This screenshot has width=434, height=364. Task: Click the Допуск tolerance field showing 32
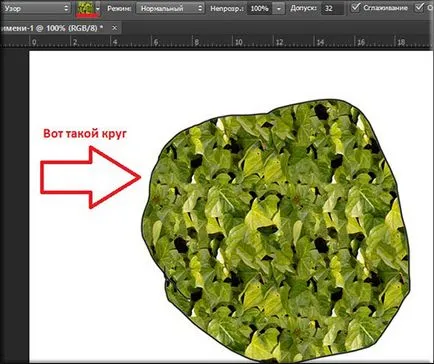[x=333, y=8]
